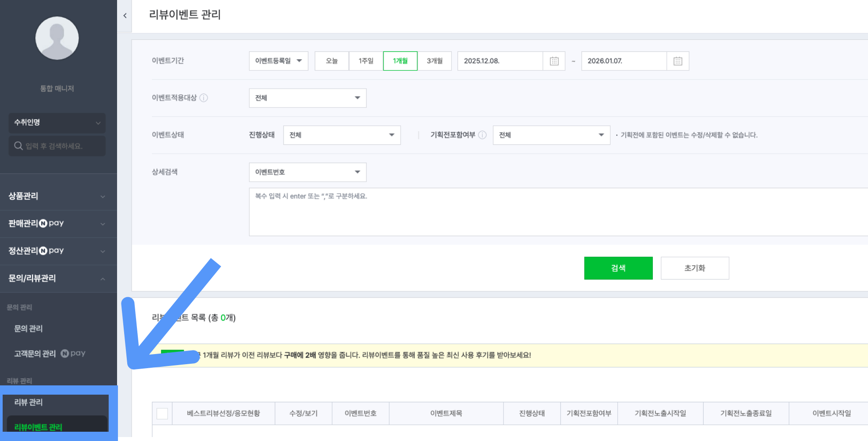This screenshot has width=868, height=441.
Task: Click the green 검색 search button
Action: click(x=618, y=268)
